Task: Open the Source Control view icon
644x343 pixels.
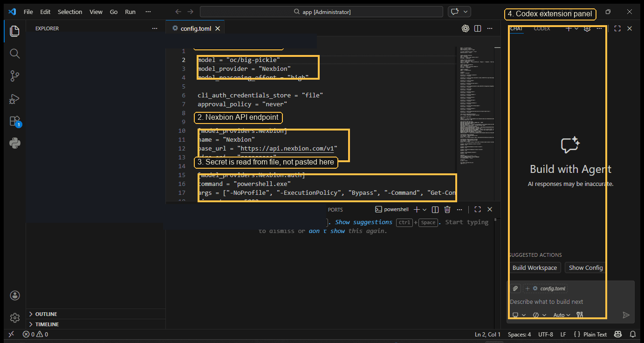Action: point(14,76)
